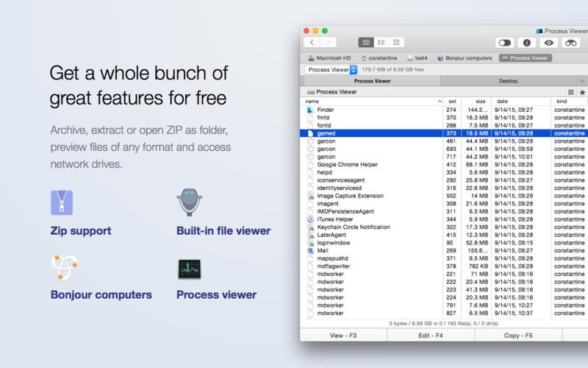The width and height of the screenshot is (588, 368).
Task: Select the Google Chrome Helper row
Action: point(444,164)
